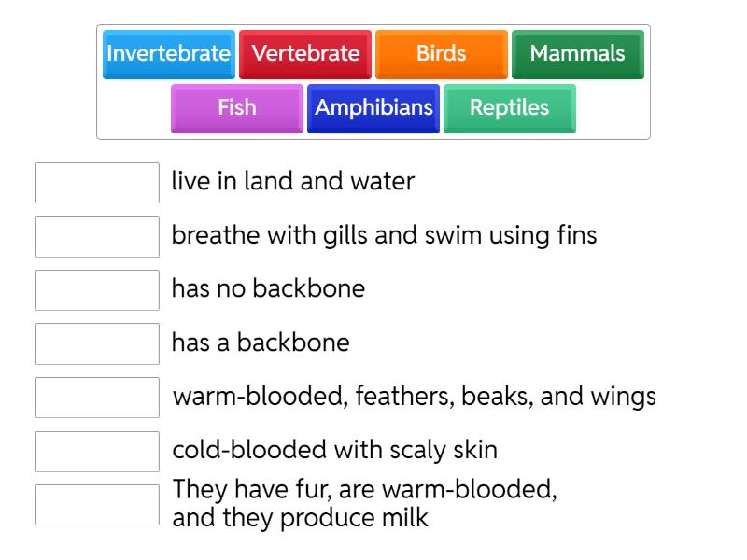The width and height of the screenshot is (747, 560).
Task: Select empty box beside 'breathe with gills' clue
Action: click(x=97, y=236)
